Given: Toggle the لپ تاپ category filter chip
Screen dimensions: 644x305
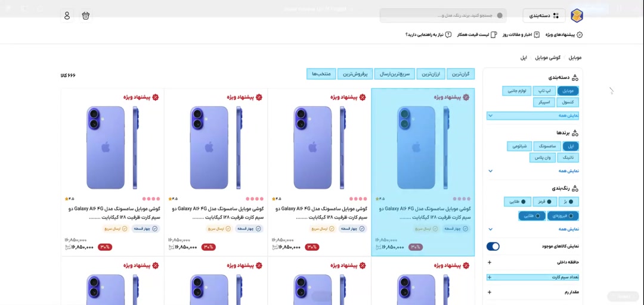Looking at the screenshot, I should coord(544,91).
